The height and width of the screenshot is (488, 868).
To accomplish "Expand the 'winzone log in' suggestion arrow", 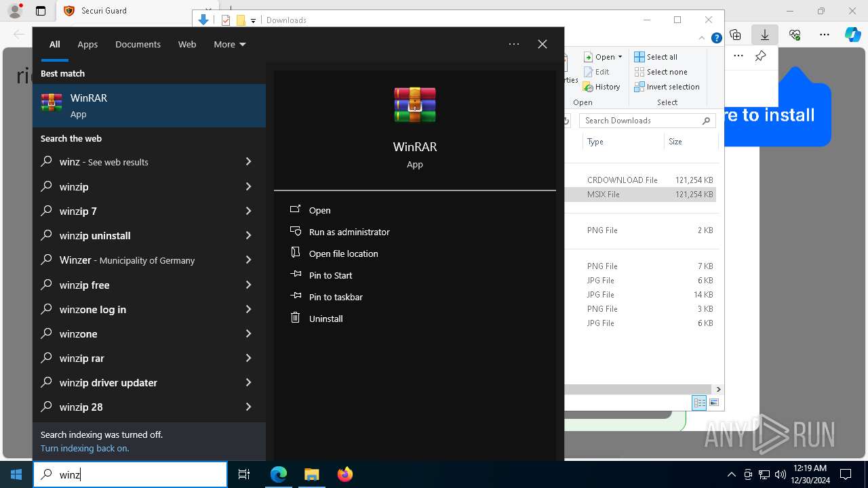I will (x=248, y=309).
